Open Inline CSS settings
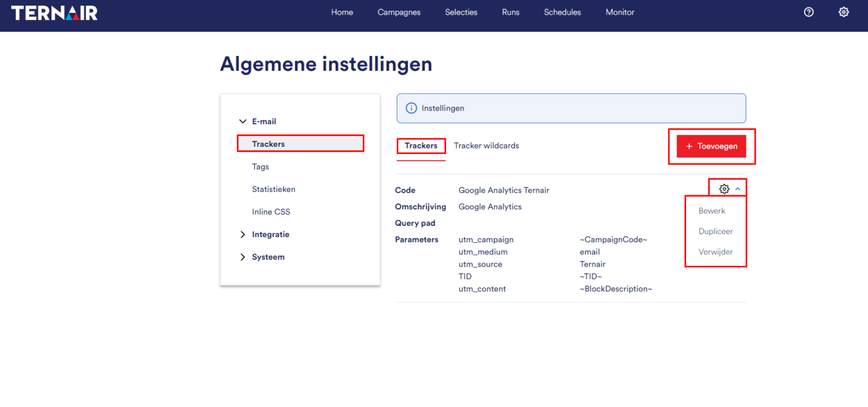Image resolution: width=868 pixels, height=407 pixels. coord(271,212)
